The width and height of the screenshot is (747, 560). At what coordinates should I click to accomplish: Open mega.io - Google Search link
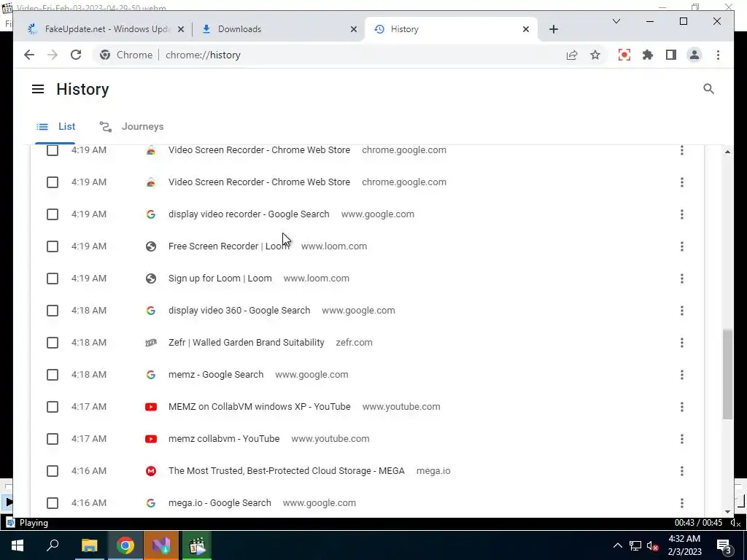[220, 503]
